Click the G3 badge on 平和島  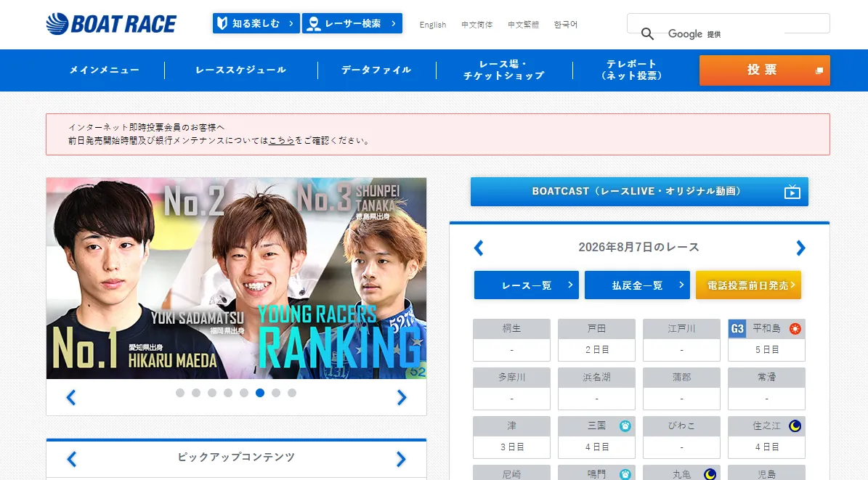[737, 329]
